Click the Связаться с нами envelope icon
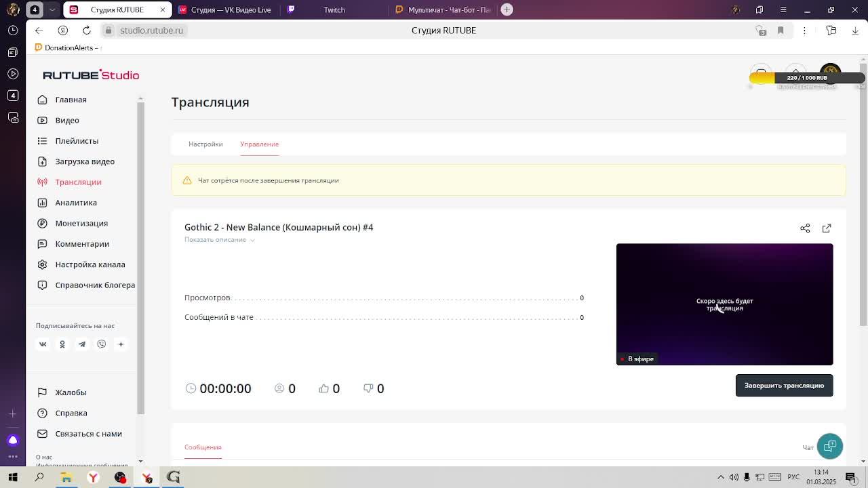The width and height of the screenshot is (868, 488). point(42,434)
